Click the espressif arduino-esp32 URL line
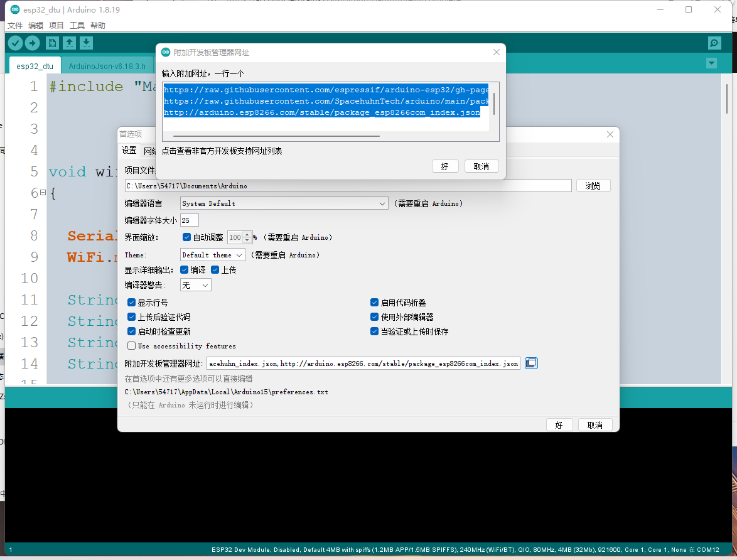 coord(326,90)
